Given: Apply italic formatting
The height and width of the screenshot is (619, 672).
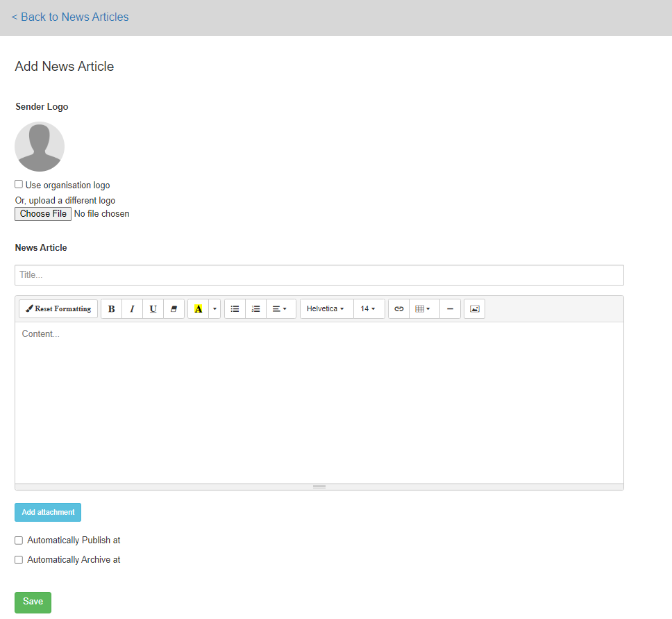Looking at the screenshot, I should pos(132,309).
